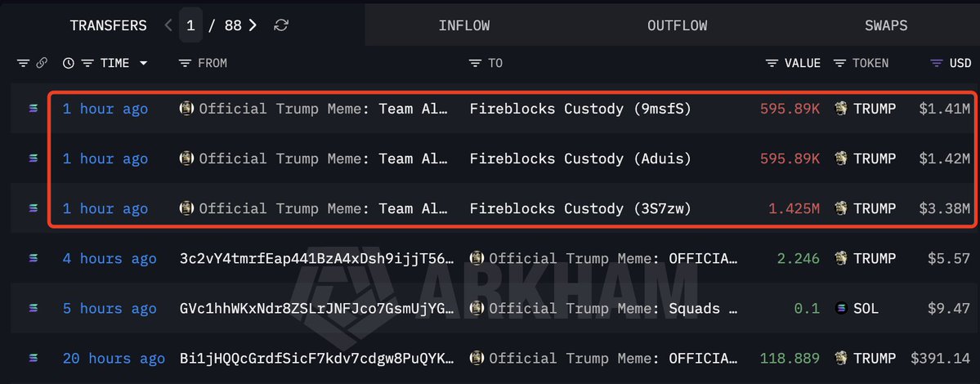Open the 3c2vY4tmrfEap441 sender address
This screenshot has height=384, width=980.
pos(315,258)
